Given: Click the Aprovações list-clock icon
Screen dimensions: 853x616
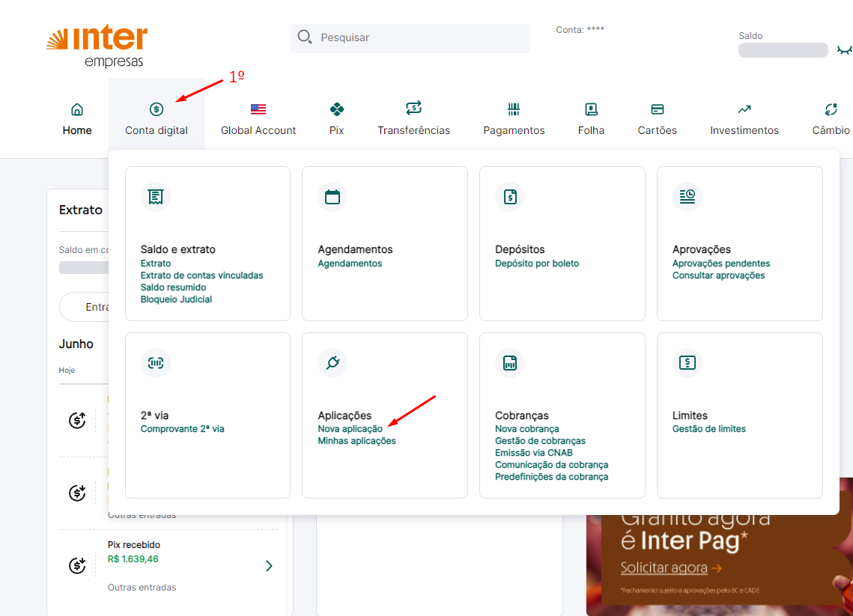Looking at the screenshot, I should pyautogui.click(x=687, y=196).
